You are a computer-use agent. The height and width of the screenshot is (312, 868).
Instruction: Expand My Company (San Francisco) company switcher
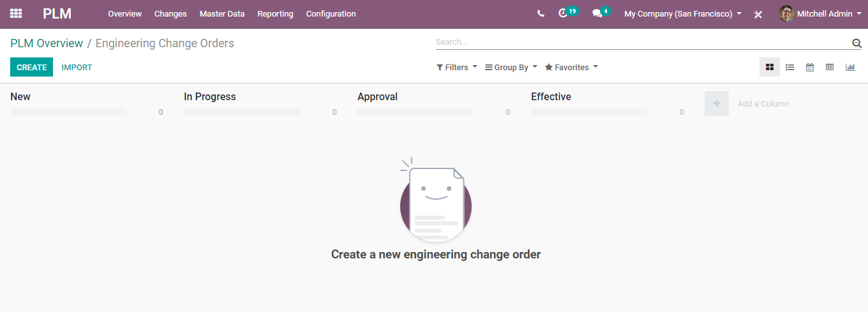click(682, 13)
